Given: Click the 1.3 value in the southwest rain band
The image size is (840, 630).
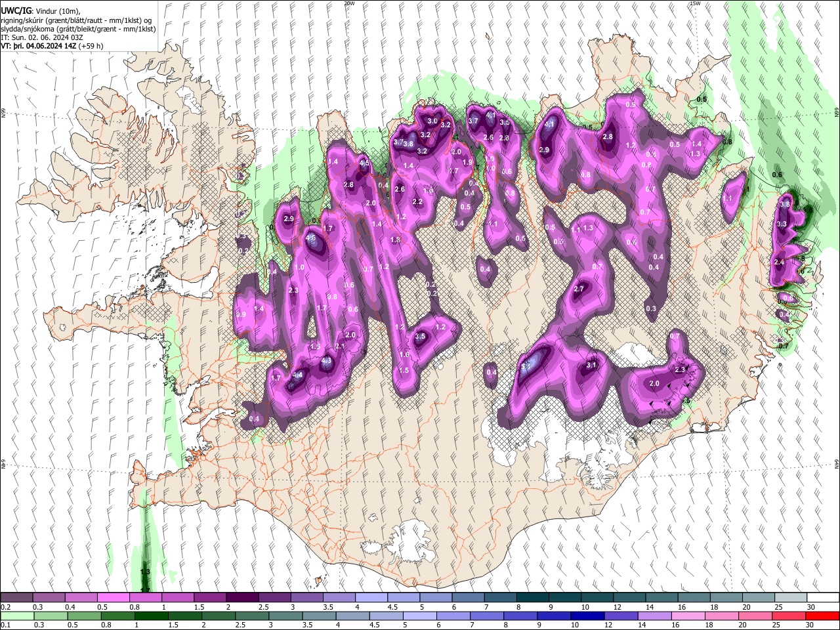Looking at the screenshot, I should (146, 572).
